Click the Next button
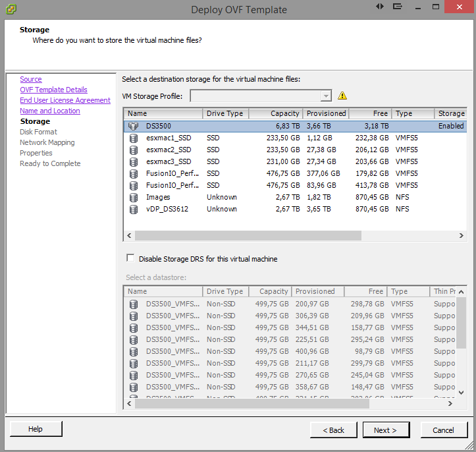Screen dimensions: 476x452 386,430
